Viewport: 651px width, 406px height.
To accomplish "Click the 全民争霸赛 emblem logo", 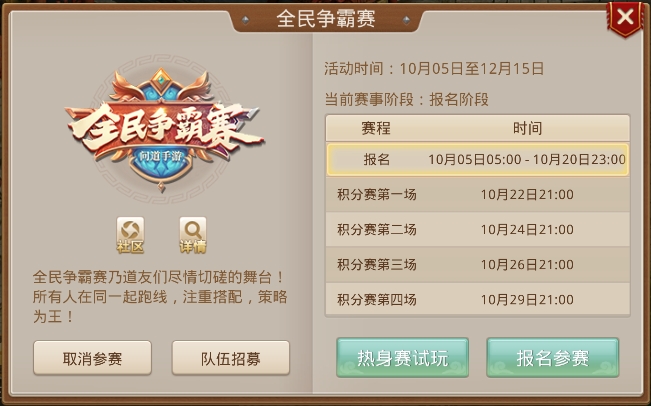I will coord(163,129).
